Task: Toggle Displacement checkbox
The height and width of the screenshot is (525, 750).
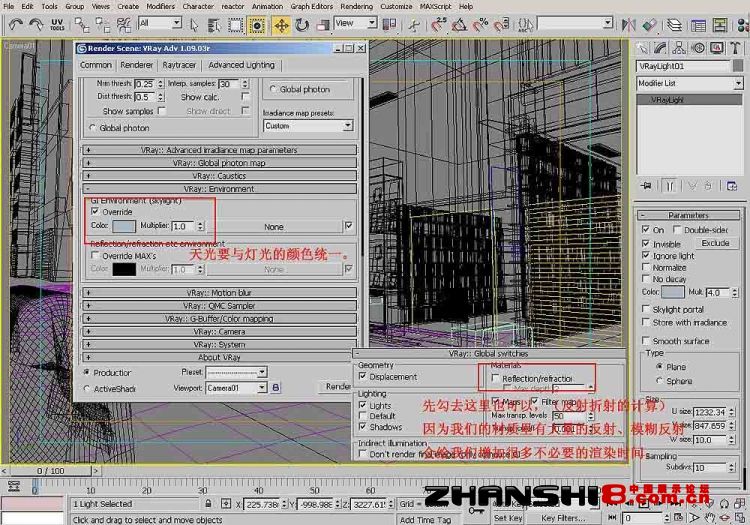Action: pos(363,376)
